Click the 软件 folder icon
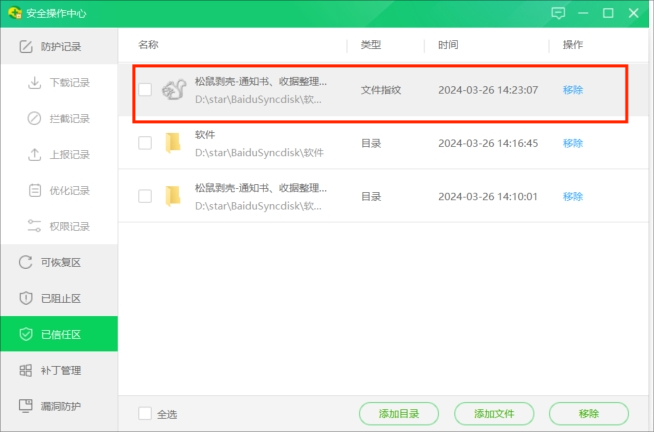This screenshot has height=432, width=654. tap(174, 143)
